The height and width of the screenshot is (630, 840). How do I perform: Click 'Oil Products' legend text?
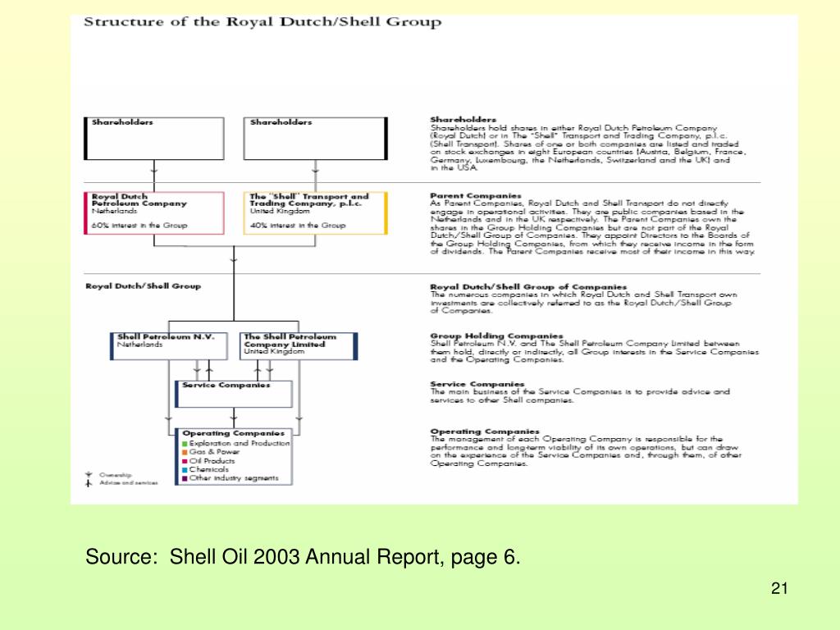(212, 461)
